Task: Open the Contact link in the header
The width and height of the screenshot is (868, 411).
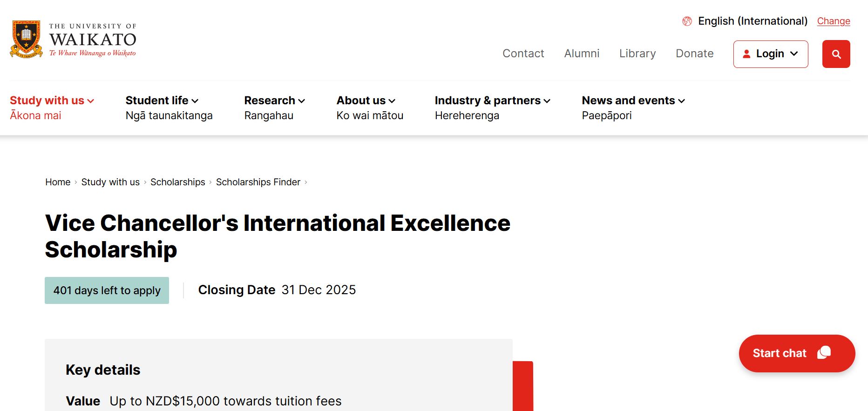Action: click(x=523, y=54)
